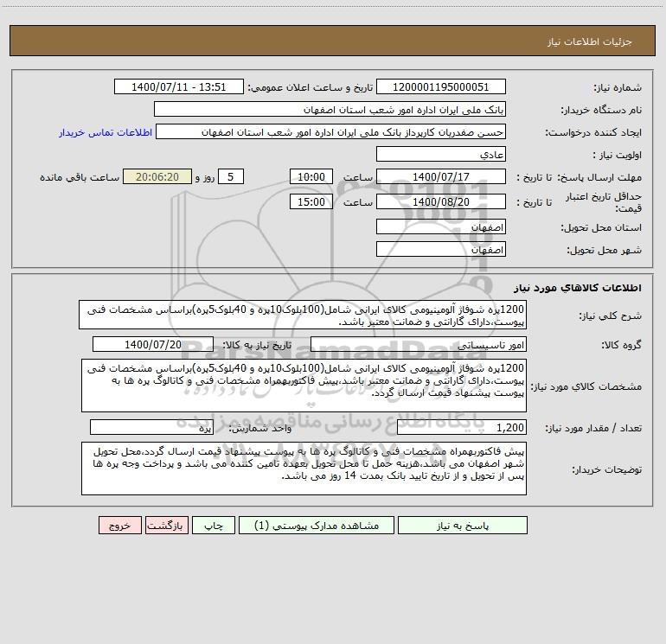Click the تاریخ و ساعت اعلان عمومی label

[x=310, y=88]
